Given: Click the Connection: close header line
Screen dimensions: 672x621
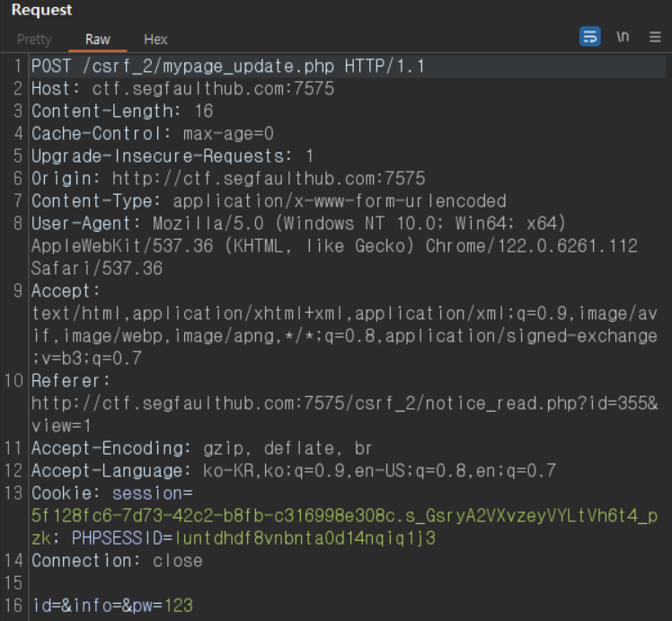Looking at the screenshot, I should pos(117,561).
